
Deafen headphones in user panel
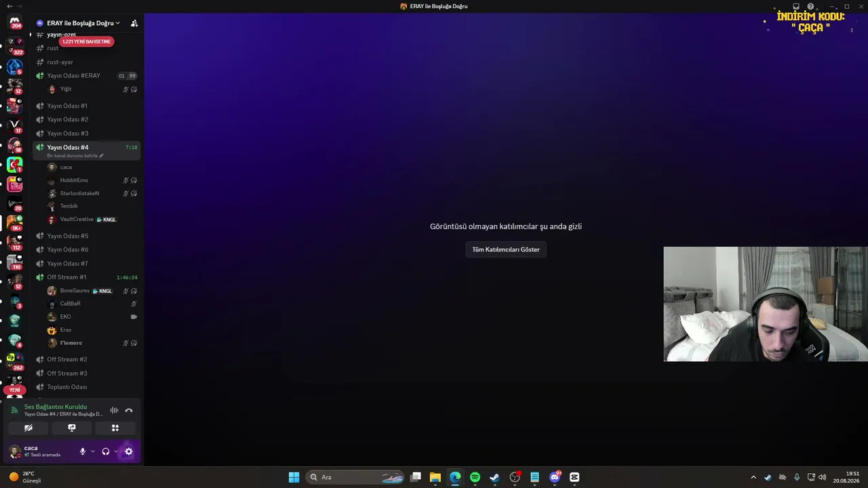tap(106, 451)
